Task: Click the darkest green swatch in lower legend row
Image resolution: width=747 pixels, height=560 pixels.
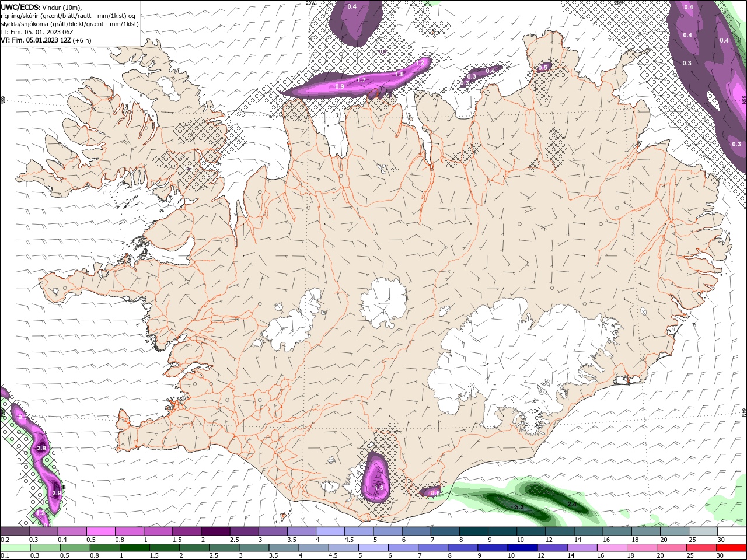Action: click(135, 548)
